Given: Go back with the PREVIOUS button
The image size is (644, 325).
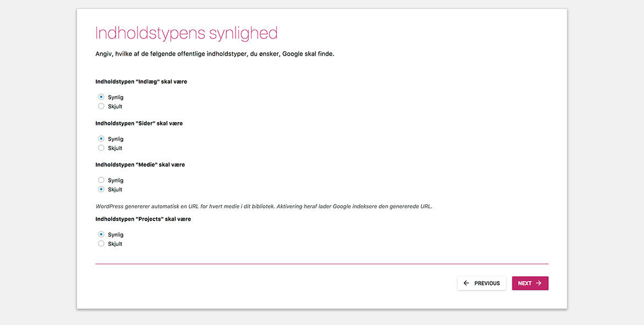Looking at the screenshot, I should tap(482, 283).
